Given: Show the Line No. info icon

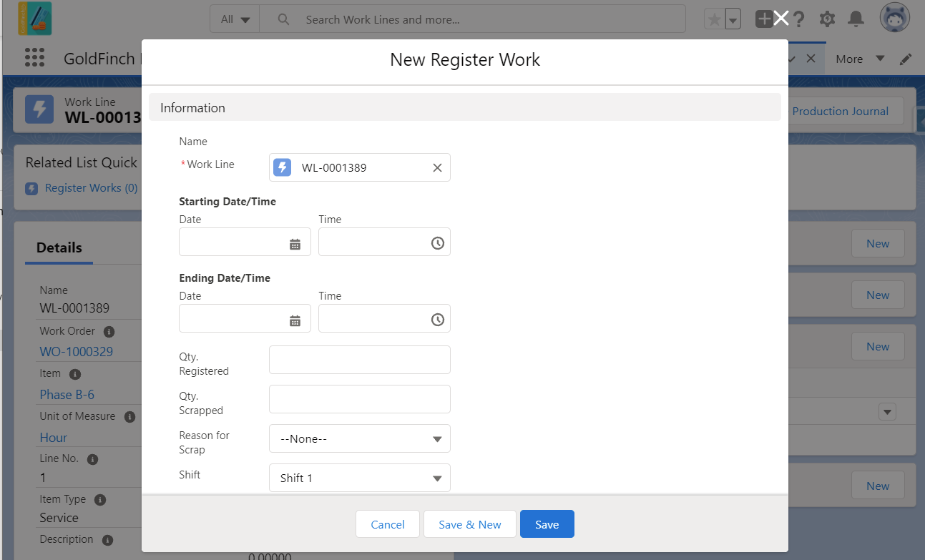Looking at the screenshot, I should point(92,459).
